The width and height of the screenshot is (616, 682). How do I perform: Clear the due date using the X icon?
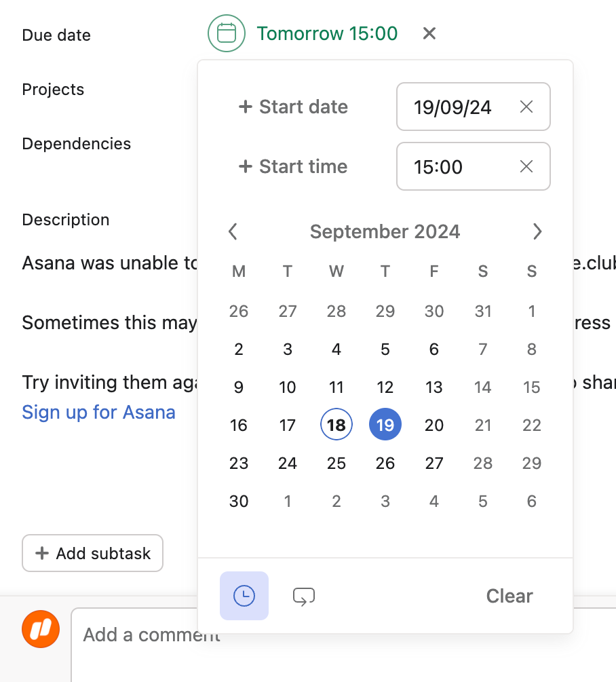point(429,33)
